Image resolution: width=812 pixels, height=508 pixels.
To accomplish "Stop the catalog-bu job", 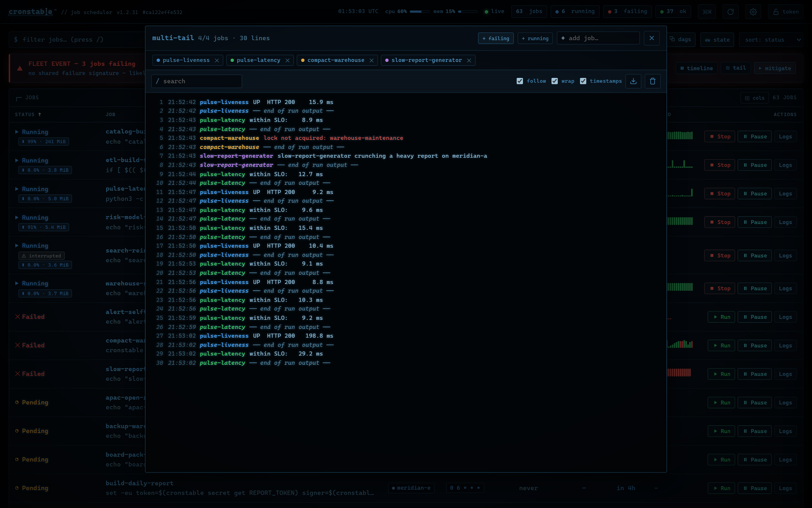I will (720, 136).
